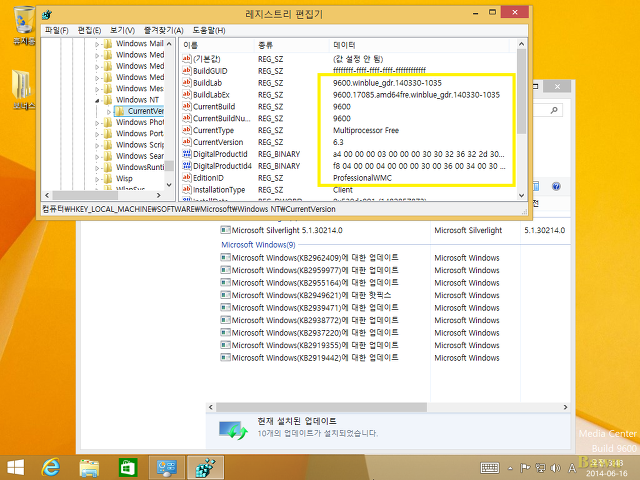Expand the Wisp tree node
Viewport: 640px width, 480px height.
(x=97, y=179)
